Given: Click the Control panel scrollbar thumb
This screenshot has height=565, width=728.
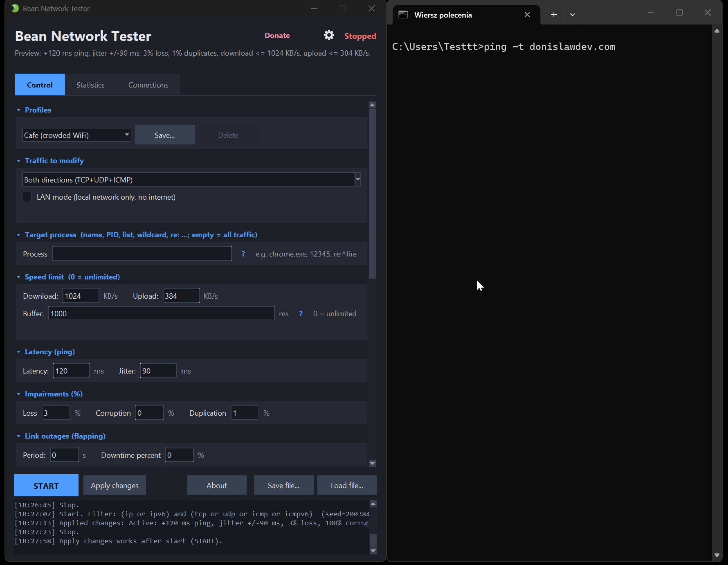Looking at the screenshot, I should click(x=372, y=194).
